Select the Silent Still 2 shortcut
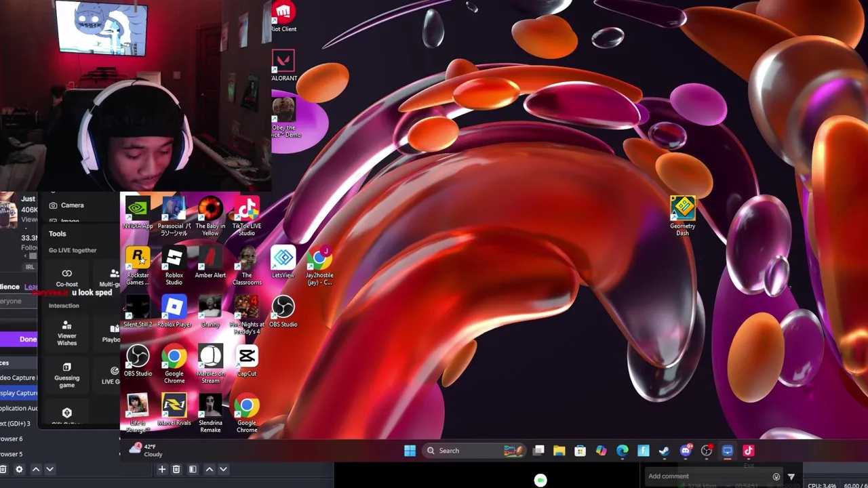 pos(138,312)
